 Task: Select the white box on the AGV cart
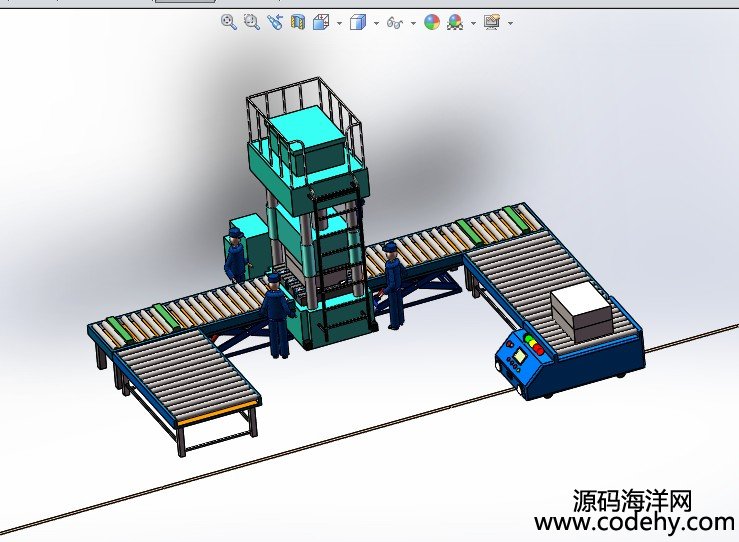coord(583,312)
